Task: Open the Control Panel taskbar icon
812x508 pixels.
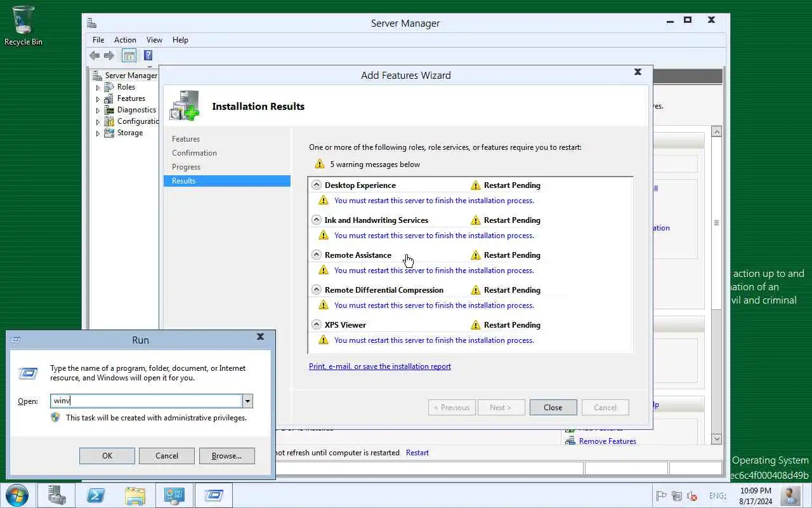Action: point(174,495)
